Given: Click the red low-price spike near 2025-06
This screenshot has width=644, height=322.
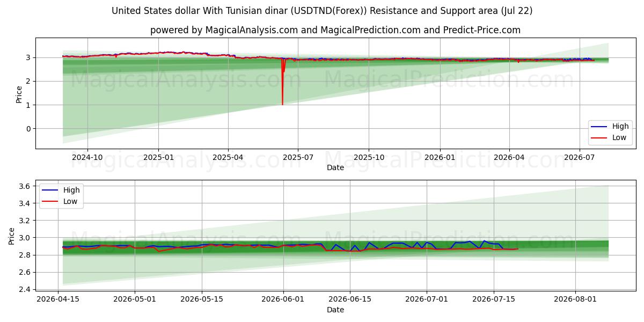Looking at the screenshot, I should point(282,80).
